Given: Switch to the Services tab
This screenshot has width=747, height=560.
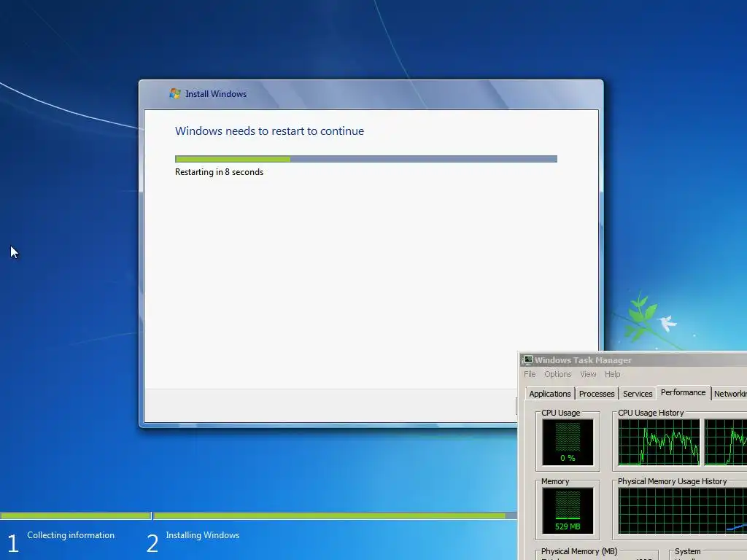Looking at the screenshot, I should [638, 394].
